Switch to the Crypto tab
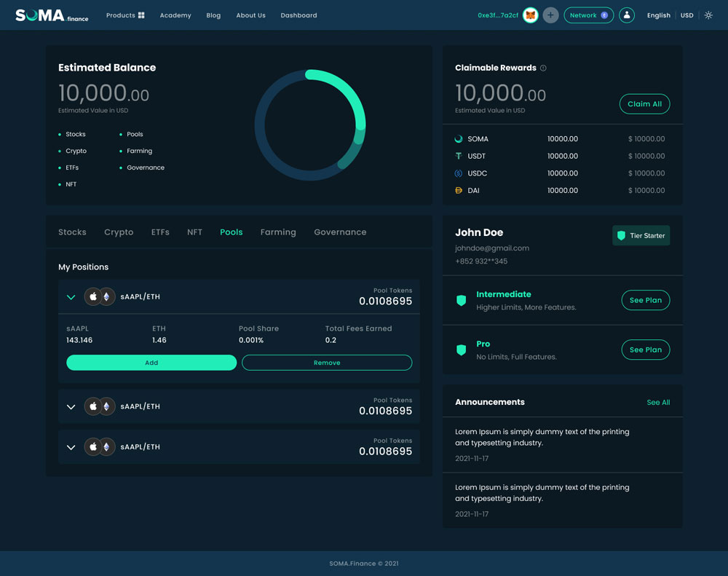This screenshot has height=576, width=728. [119, 232]
